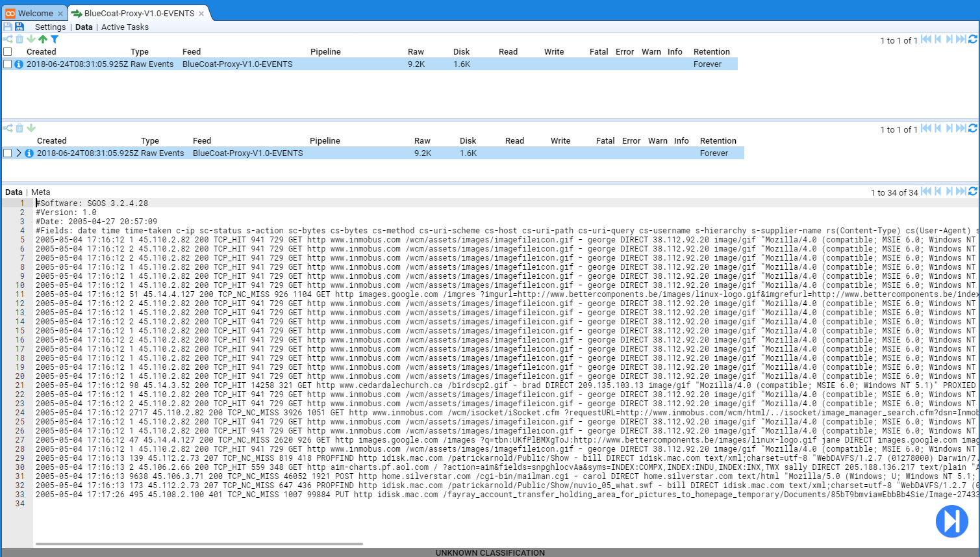The width and height of the screenshot is (980, 557).
Task: Refresh the top stream list
Action: 972,40
